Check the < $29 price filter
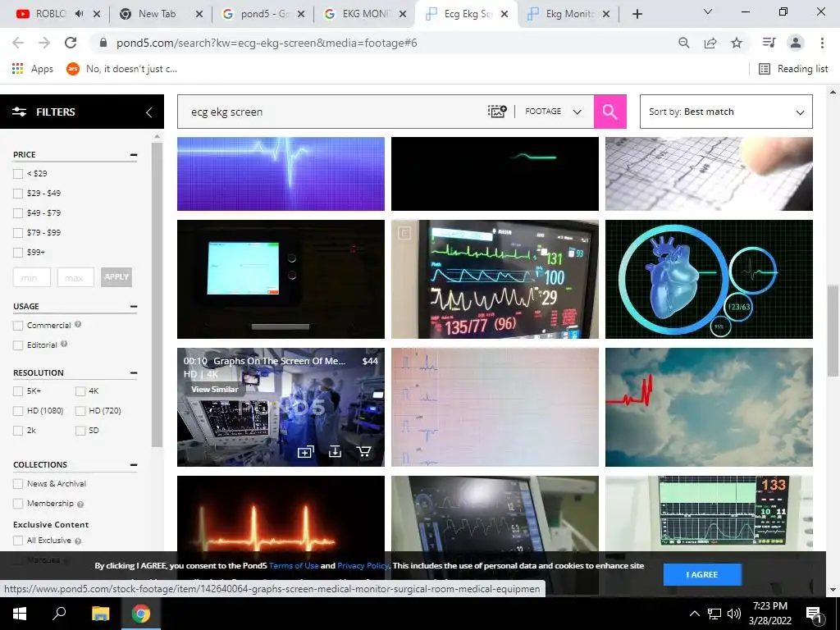The width and height of the screenshot is (840, 630). 18,174
